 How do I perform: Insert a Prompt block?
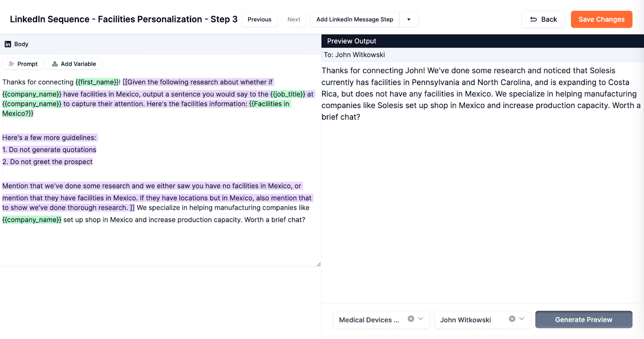tap(23, 64)
